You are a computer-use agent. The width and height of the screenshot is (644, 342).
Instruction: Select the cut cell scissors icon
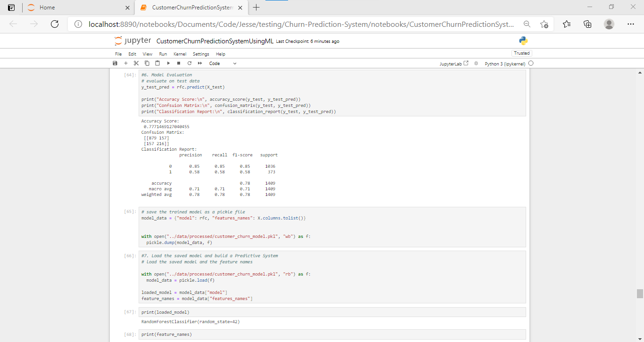coord(136,63)
